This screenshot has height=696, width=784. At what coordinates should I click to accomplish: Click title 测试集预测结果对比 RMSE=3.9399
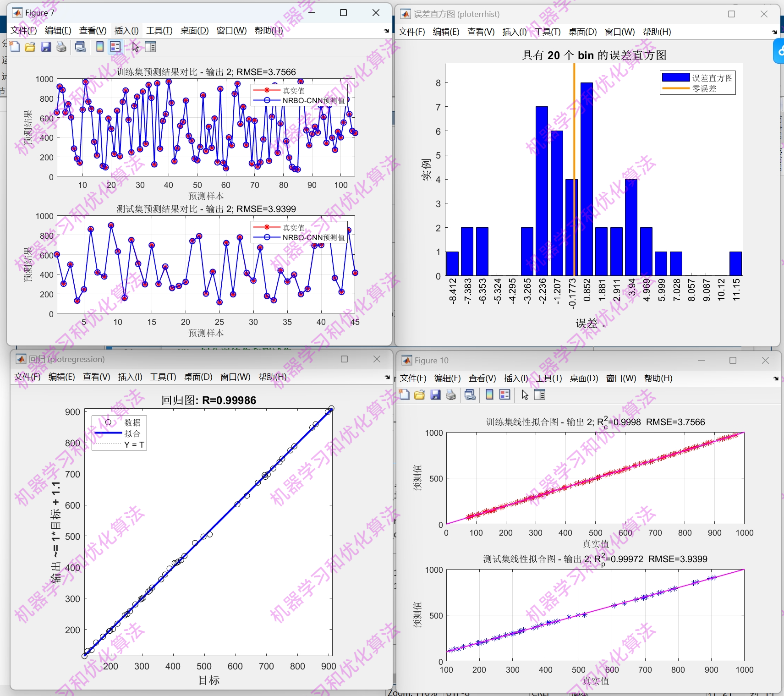(206, 209)
